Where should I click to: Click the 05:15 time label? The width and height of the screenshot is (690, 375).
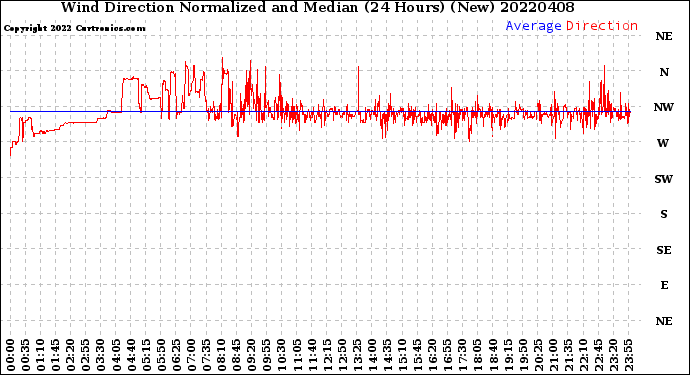click(x=146, y=355)
